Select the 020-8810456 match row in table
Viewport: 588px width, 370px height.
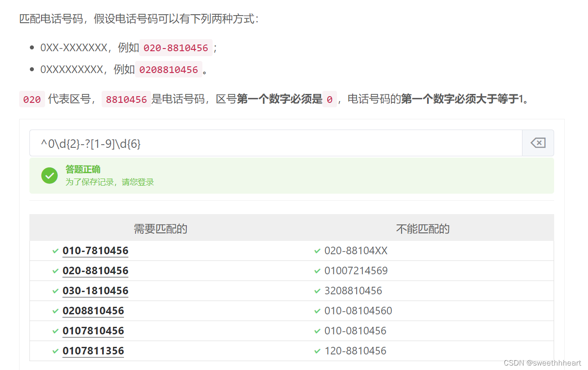tap(95, 271)
